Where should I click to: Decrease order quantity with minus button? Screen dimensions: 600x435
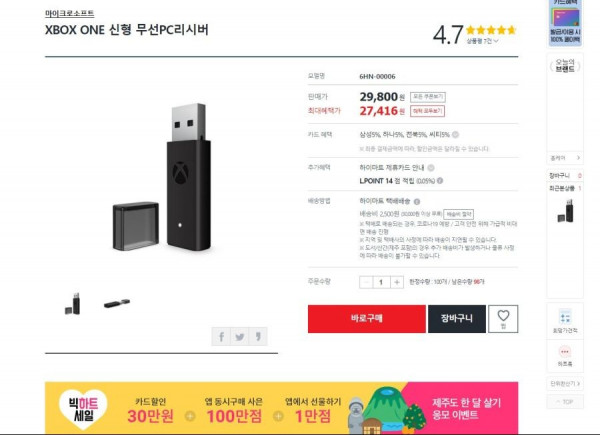tap(366, 282)
